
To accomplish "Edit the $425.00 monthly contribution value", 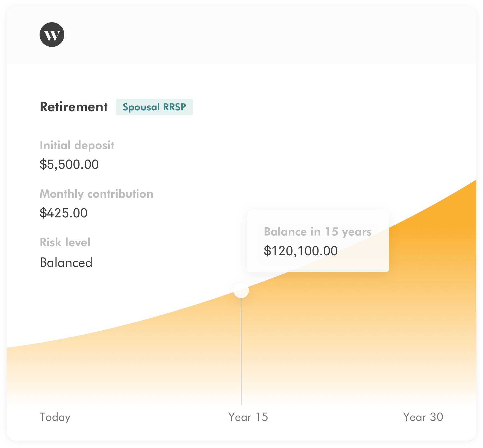I will click(63, 213).
